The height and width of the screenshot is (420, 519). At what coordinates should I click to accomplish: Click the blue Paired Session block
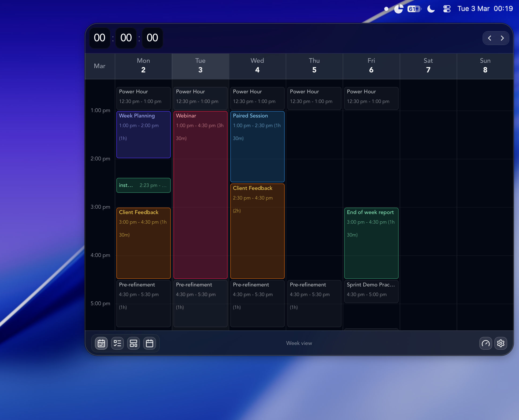click(257, 146)
